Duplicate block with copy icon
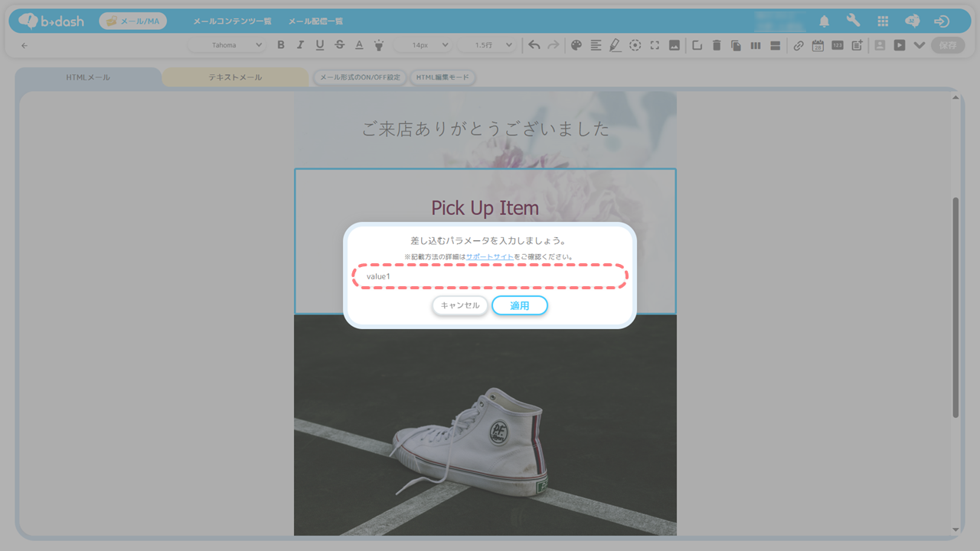This screenshot has width=980, height=551. point(736,45)
